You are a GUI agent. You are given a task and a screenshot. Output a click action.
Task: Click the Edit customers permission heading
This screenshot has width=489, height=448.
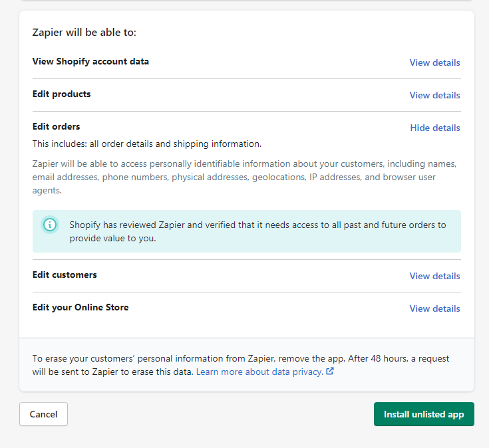65,275
